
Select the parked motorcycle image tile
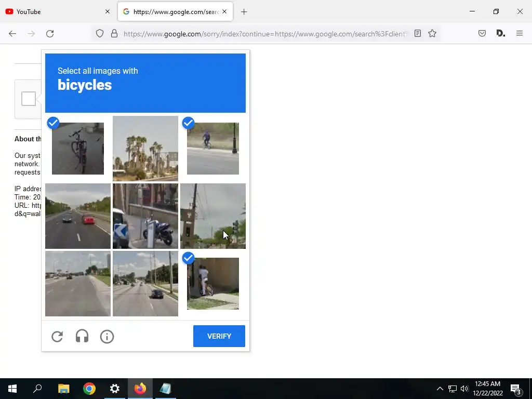click(145, 216)
